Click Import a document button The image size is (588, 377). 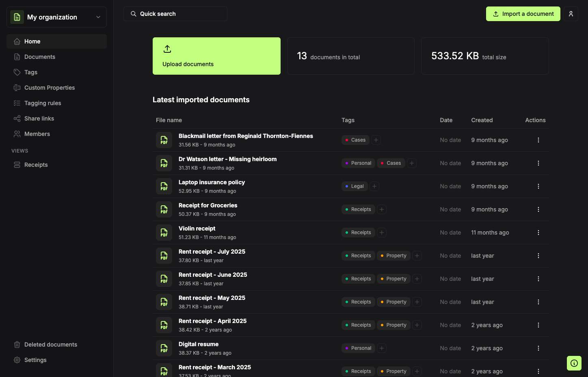523,14
